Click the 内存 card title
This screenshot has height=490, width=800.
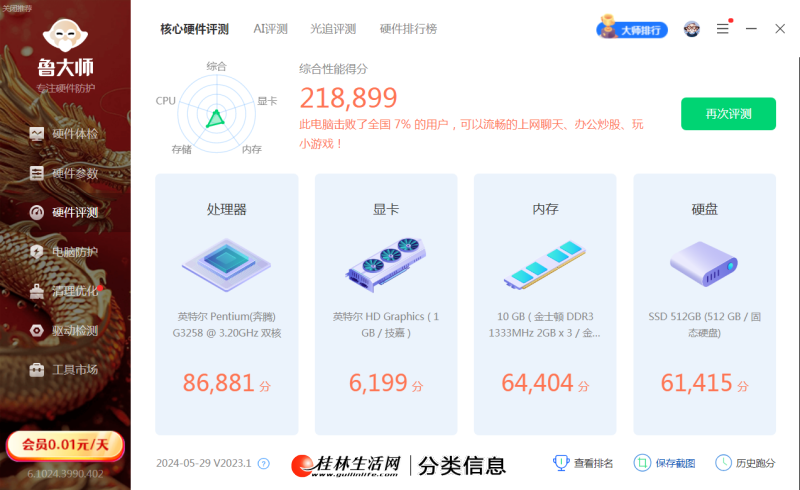tap(545, 209)
